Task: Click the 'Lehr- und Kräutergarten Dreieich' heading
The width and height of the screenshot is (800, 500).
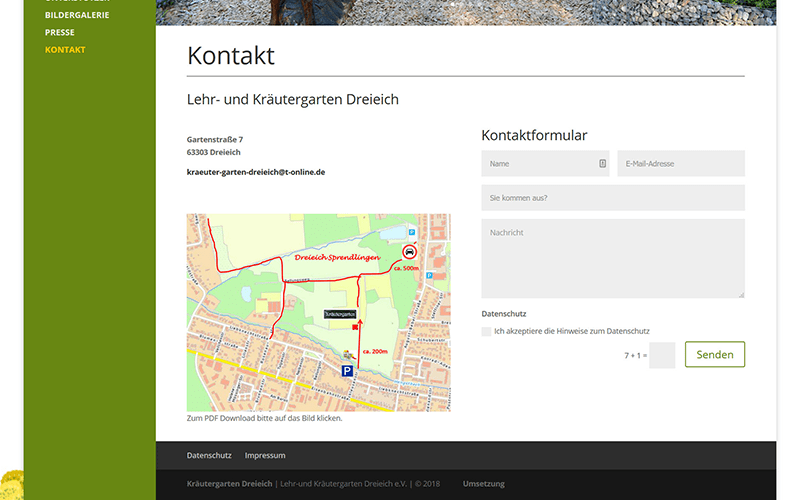Action: coord(292,99)
